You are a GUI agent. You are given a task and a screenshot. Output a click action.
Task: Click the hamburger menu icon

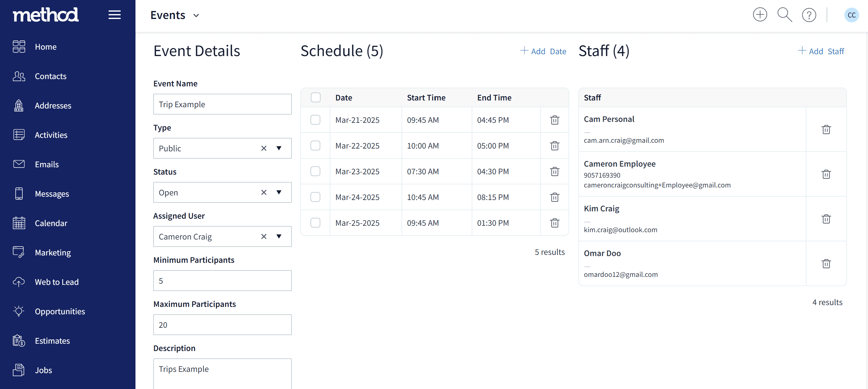115,15
